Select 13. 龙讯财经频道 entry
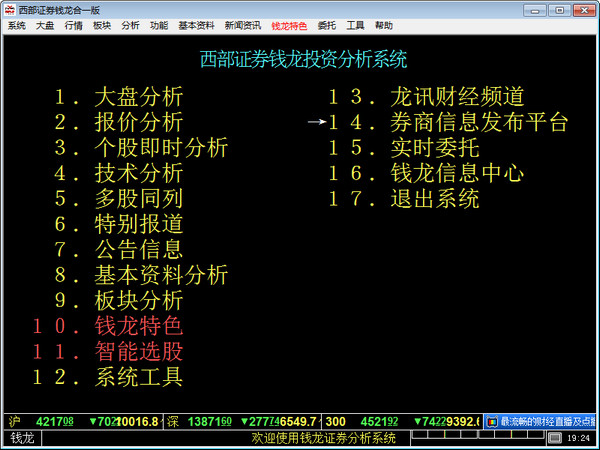The height and width of the screenshot is (450, 600). click(x=426, y=96)
